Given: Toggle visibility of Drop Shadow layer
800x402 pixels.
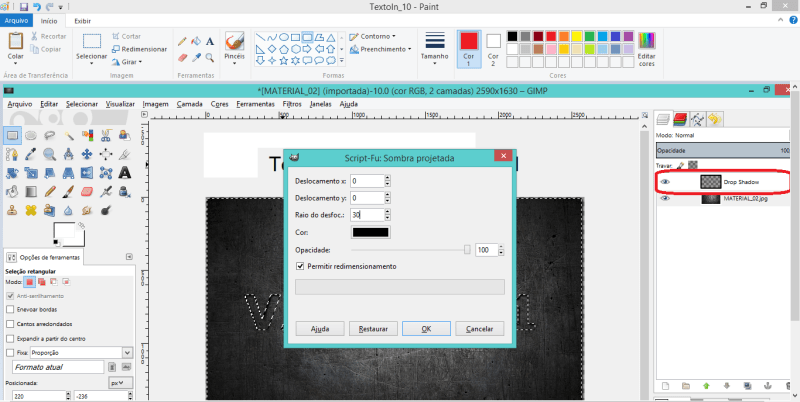Looking at the screenshot, I should click(x=666, y=182).
